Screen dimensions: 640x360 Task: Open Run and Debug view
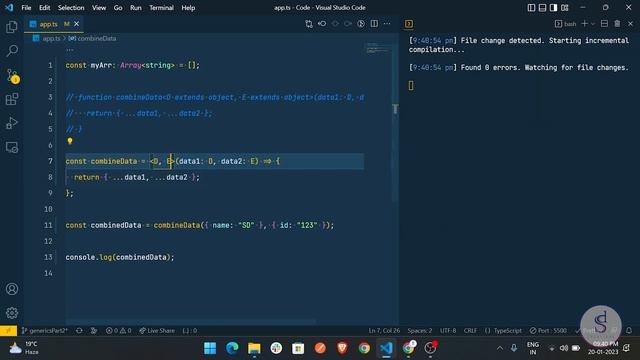coord(12,123)
